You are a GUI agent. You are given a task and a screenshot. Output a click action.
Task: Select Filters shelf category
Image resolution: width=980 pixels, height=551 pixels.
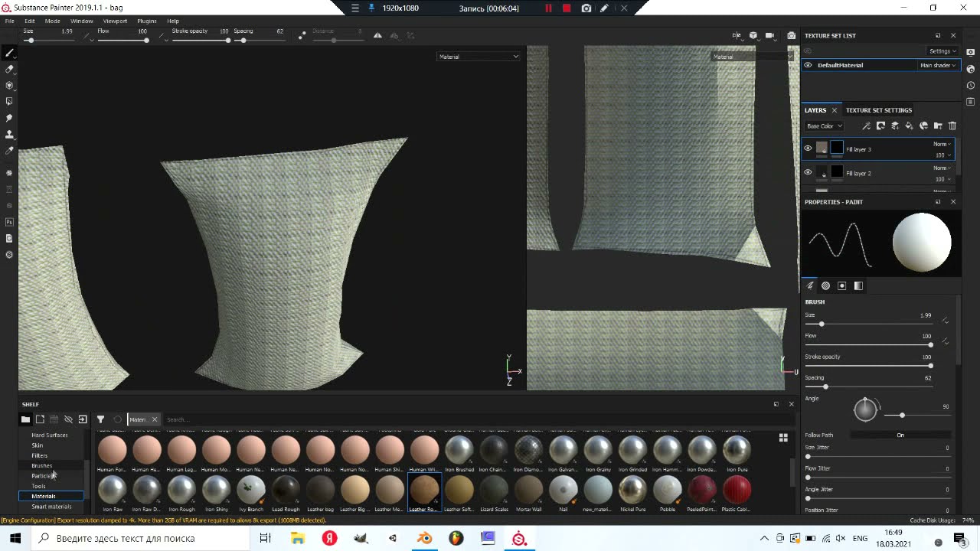point(39,455)
